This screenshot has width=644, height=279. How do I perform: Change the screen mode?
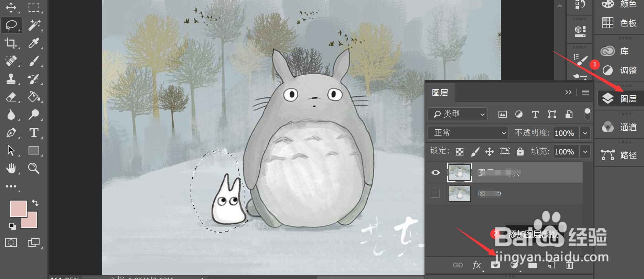[34, 243]
